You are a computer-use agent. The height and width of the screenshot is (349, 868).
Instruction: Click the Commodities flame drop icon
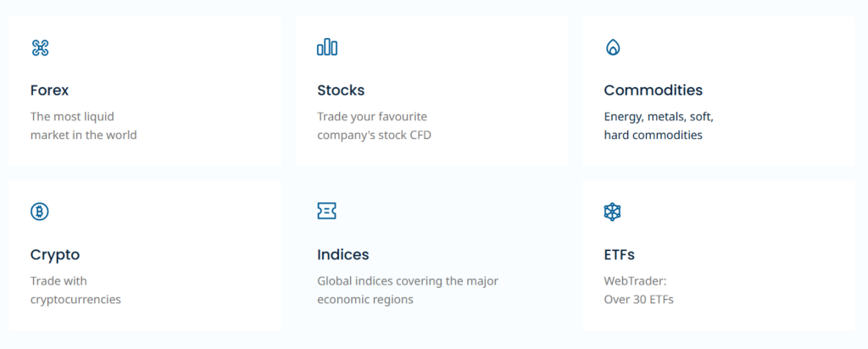tap(613, 47)
